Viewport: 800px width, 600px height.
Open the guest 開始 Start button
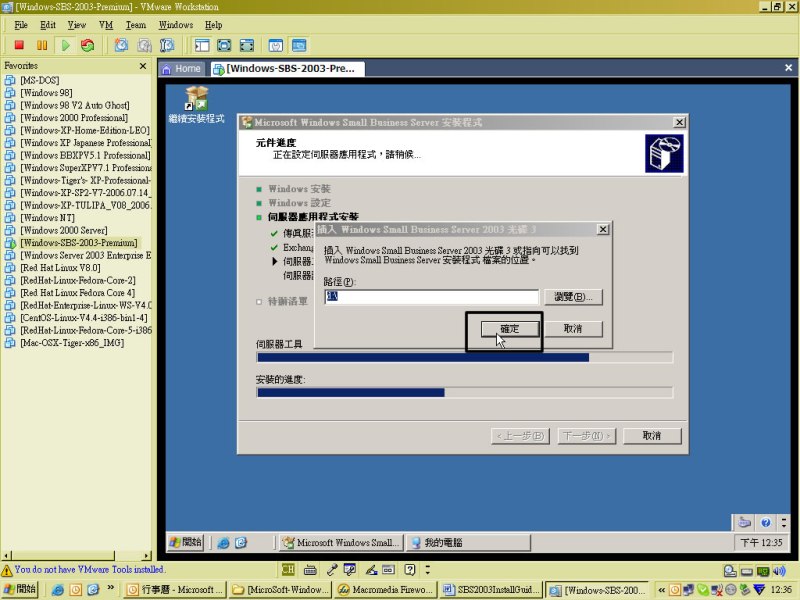click(186, 542)
